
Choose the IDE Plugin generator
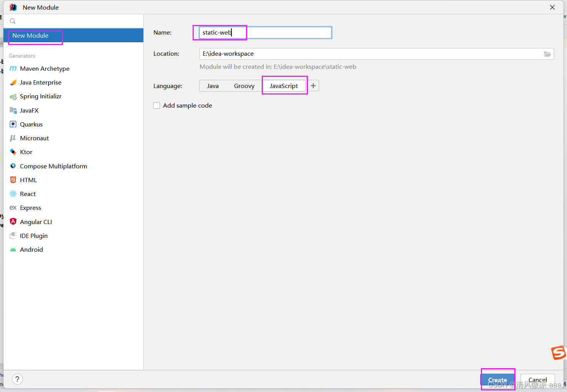(x=73, y=236)
